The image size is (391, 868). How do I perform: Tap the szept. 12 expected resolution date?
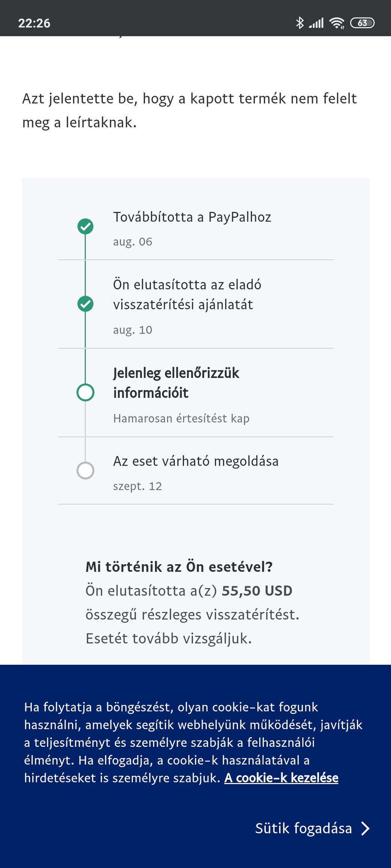[x=137, y=486]
